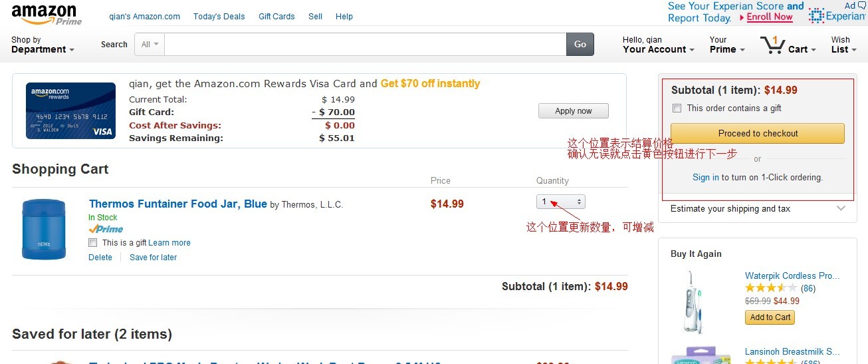Check 'This order contains a gift'
This screenshot has height=364, width=868.
[x=677, y=108]
